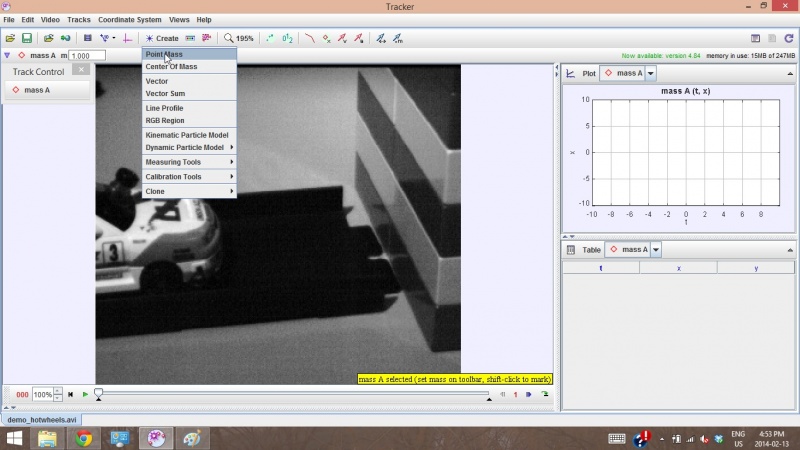The width and height of the screenshot is (800, 450).
Task: Click the Plot view button
Action: coord(583,73)
